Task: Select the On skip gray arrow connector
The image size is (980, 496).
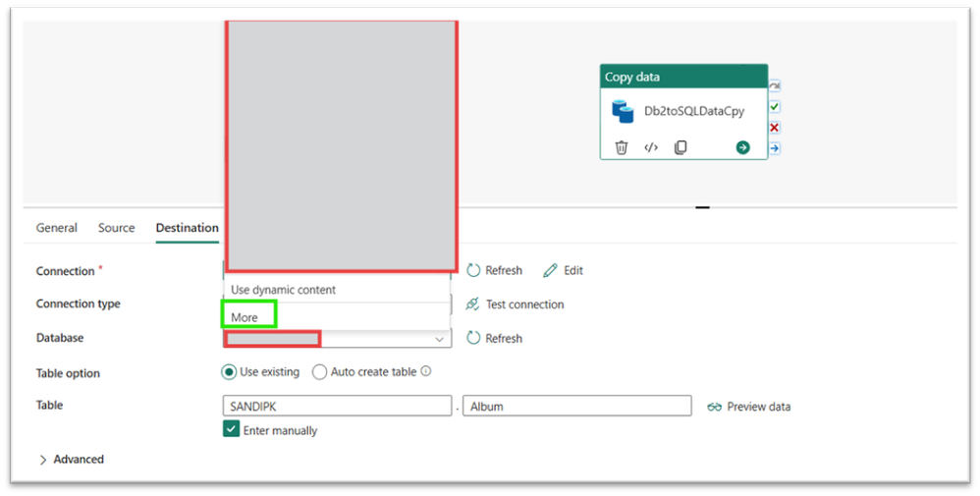Action: click(x=775, y=85)
